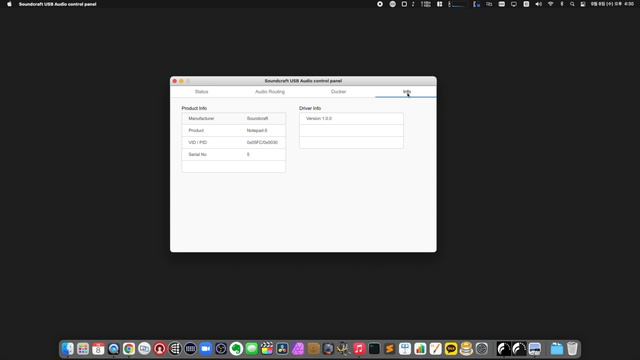
Task: Open KakaoTalk from the dock
Action: click(x=451, y=349)
